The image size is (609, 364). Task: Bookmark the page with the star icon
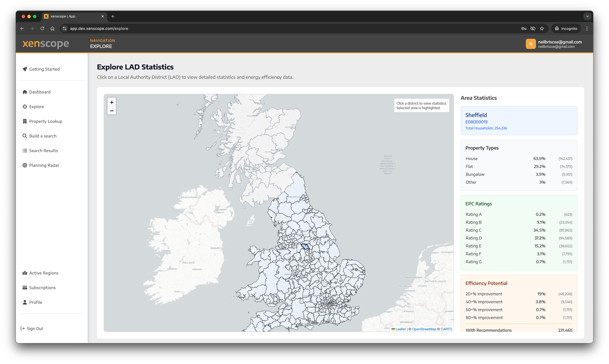(x=542, y=28)
